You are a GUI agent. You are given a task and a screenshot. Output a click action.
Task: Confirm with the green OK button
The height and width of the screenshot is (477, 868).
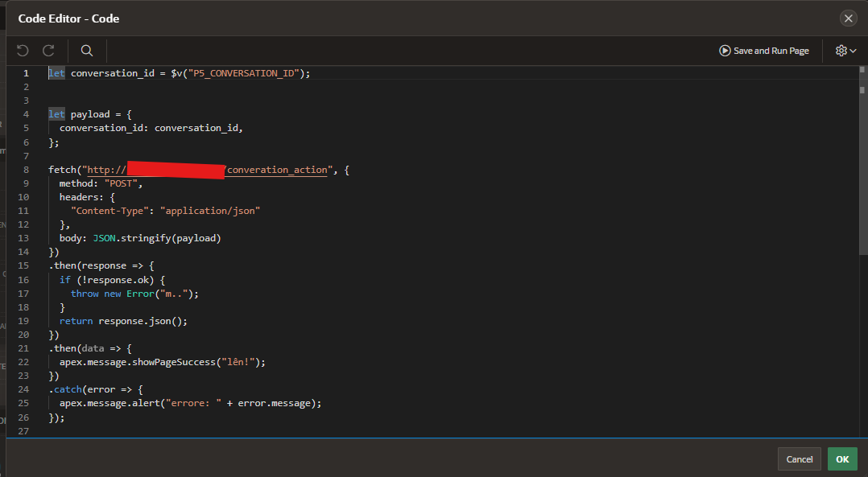pyautogui.click(x=842, y=459)
